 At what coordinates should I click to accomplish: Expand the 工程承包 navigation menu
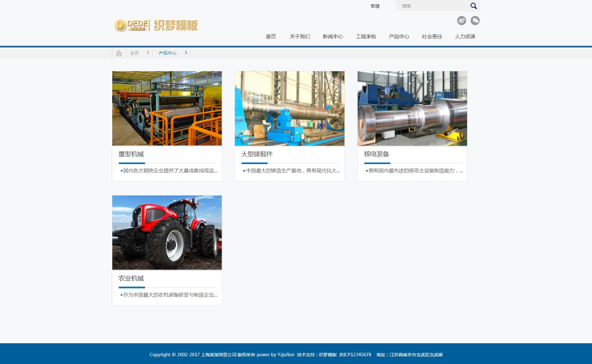(x=366, y=37)
